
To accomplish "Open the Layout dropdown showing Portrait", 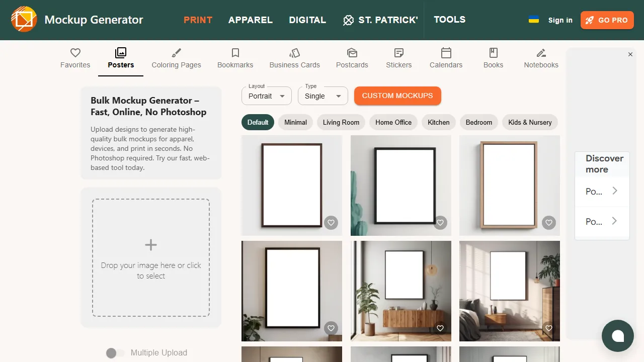I will [266, 96].
